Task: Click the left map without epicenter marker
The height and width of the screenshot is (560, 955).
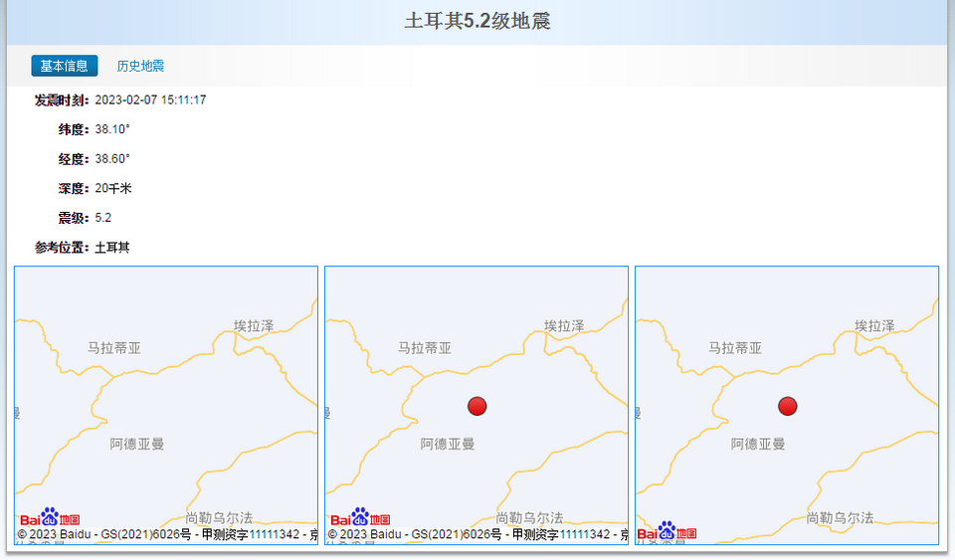Action: tap(166, 406)
